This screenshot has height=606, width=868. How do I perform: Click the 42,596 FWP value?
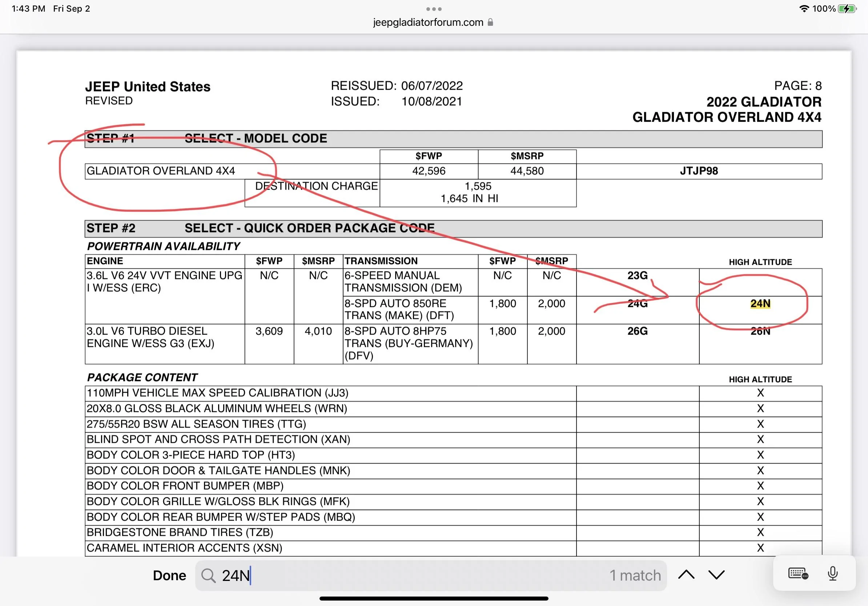click(x=429, y=171)
